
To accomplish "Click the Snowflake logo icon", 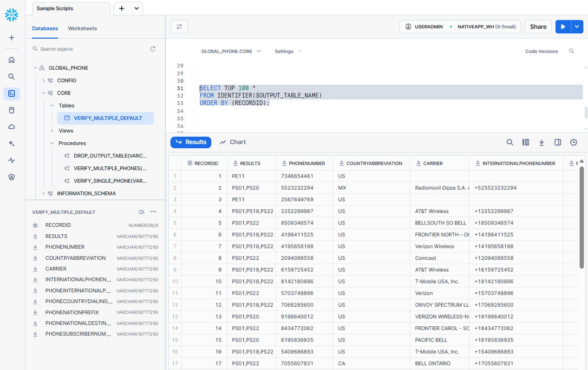I will pyautogui.click(x=12, y=15).
